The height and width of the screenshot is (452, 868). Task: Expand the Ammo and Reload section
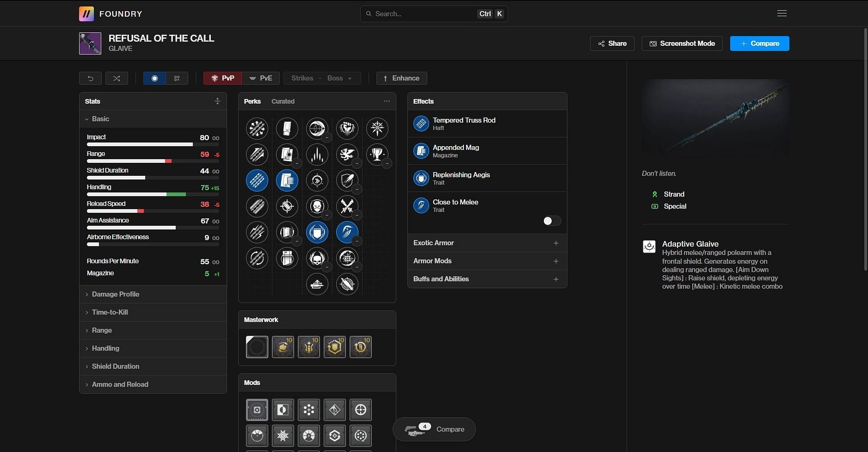pyautogui.click(x=153, y=384)
